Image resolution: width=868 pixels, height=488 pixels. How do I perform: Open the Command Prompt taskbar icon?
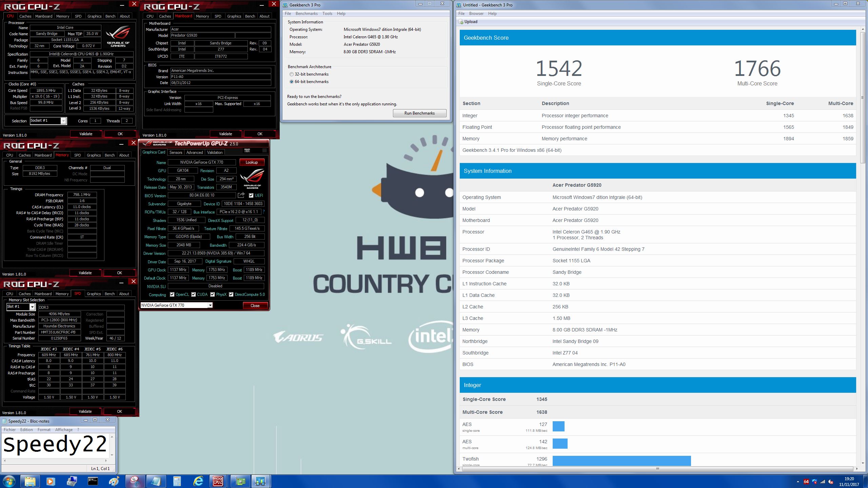point(93,481)
